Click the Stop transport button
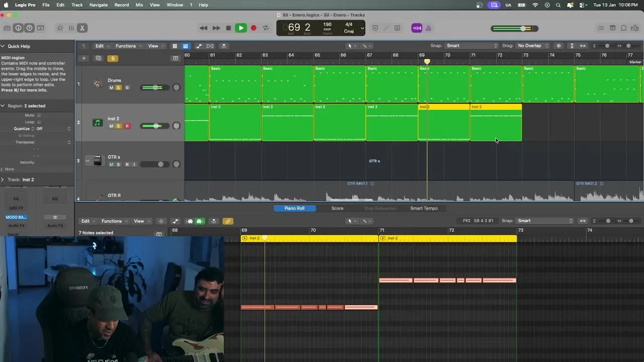 pyautogui.click(x=228, y=28)
